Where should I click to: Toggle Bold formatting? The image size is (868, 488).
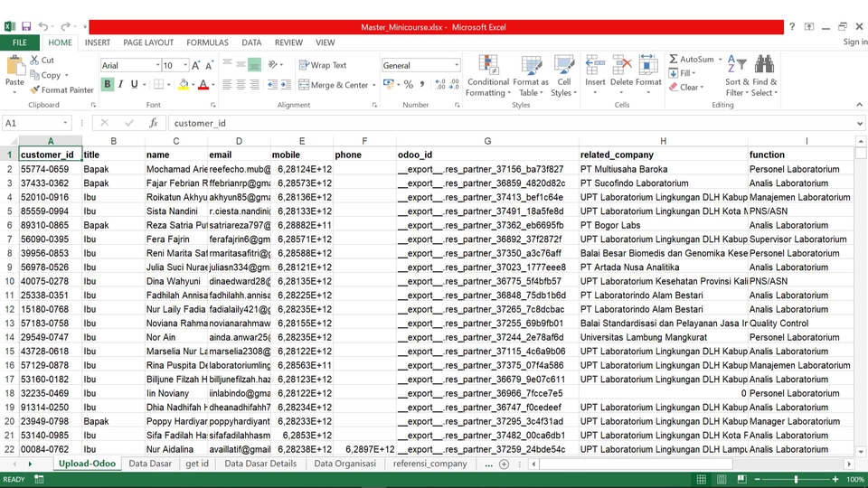[x=107, y=85]
